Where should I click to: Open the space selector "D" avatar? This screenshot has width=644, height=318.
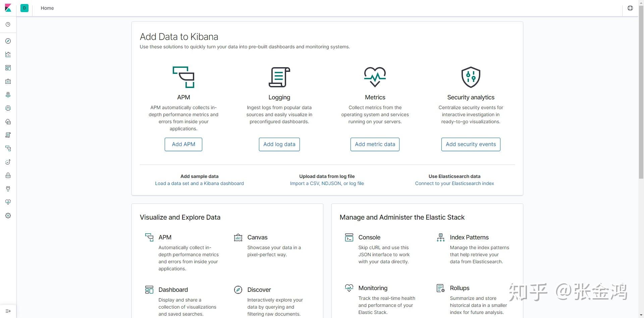point(24,8)
